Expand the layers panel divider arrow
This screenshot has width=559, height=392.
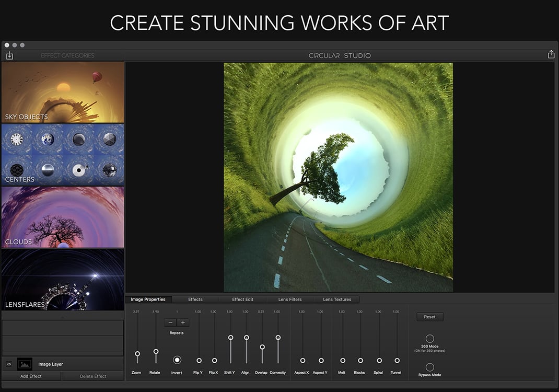[x=63, y=317]
